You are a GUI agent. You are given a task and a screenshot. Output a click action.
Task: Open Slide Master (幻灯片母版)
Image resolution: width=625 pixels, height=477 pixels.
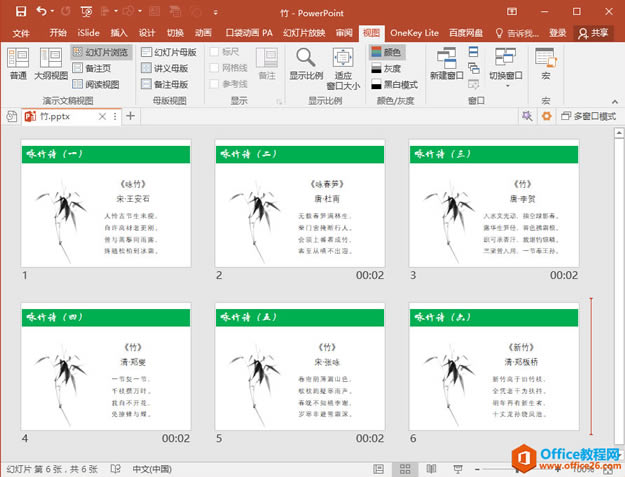[x=169, y=52]
